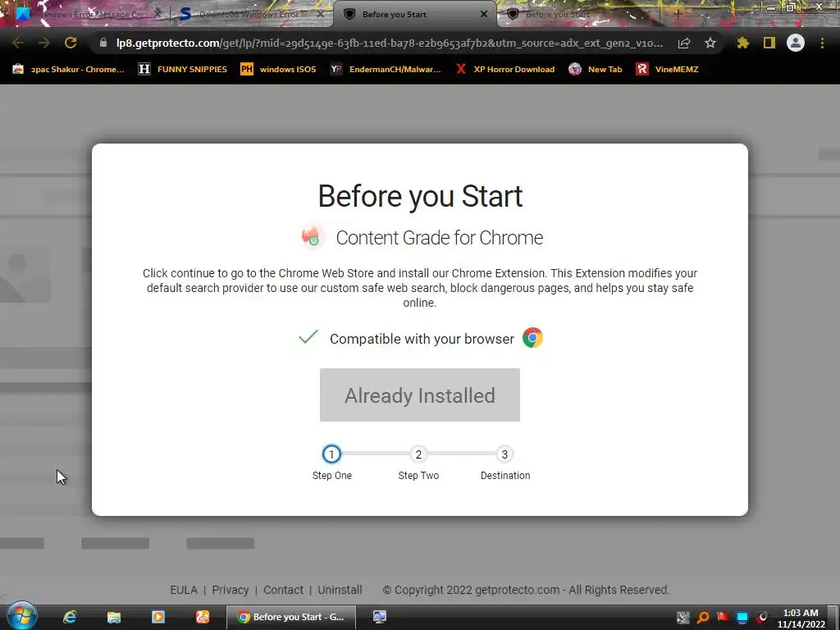Click the red-and-white tray icon beside clock
Image resolution: width=840 pixels, height=630 pixels.
[762, 617]
